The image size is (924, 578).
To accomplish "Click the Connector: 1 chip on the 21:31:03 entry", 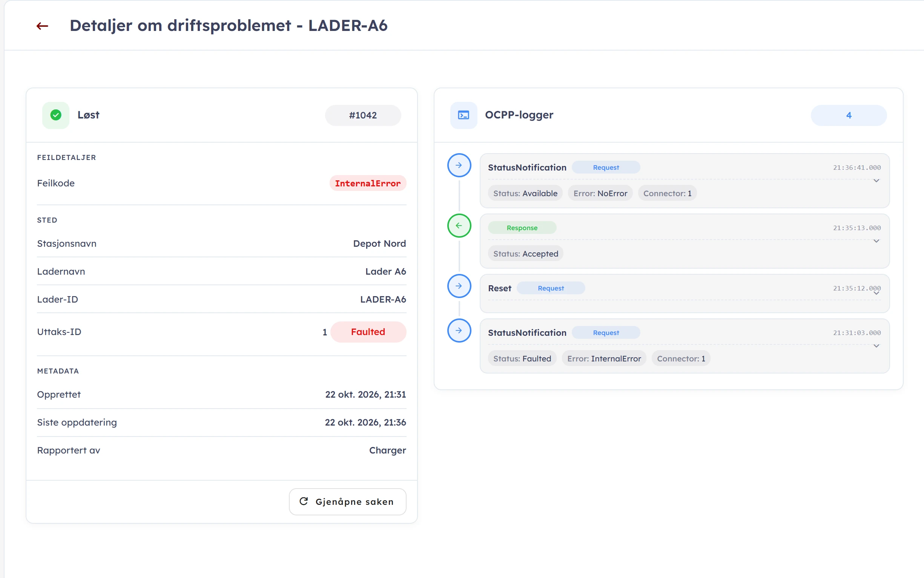I will (x=681, y=358).
